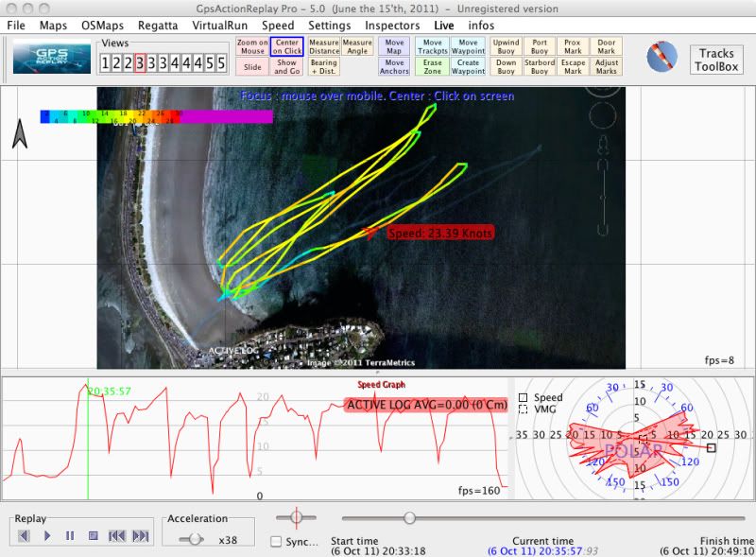
Task: Toggle the Speed box in the polar legend
Action: tap(524, 397)
